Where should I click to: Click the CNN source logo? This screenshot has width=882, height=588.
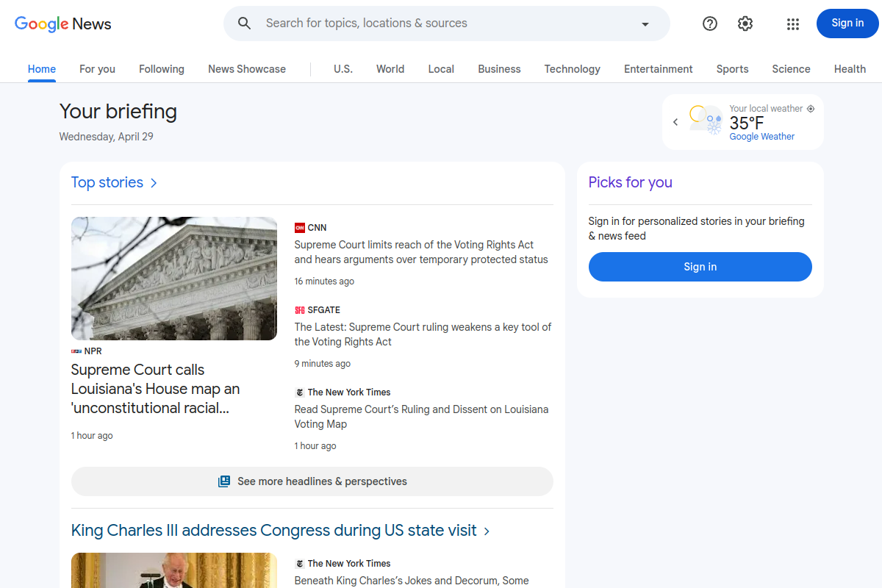(x=300, y=228)
